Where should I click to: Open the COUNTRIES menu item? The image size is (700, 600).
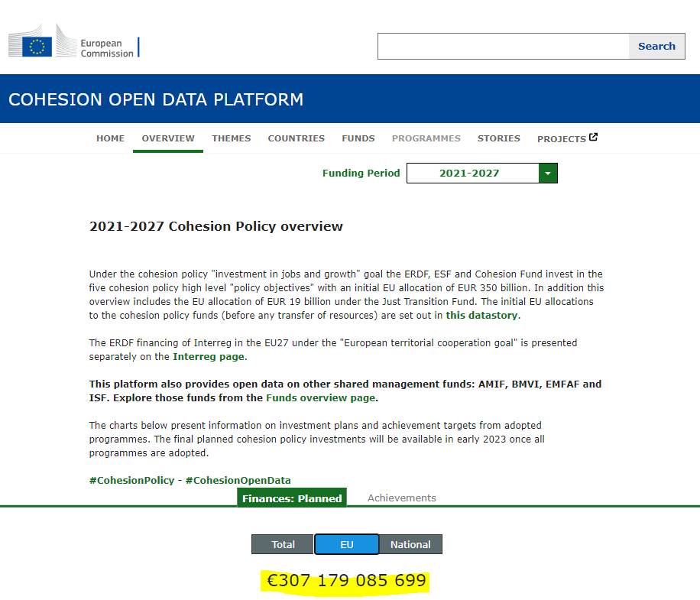tap(296, 138)
